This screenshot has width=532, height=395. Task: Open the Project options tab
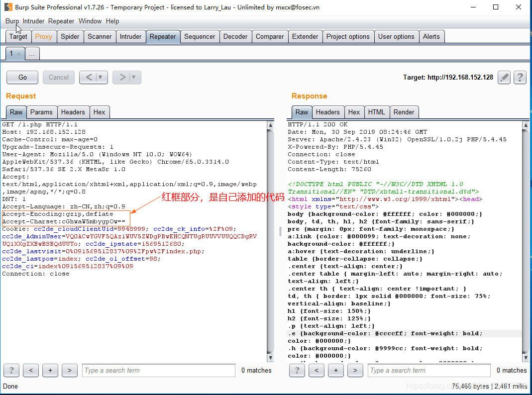point(348,37)
